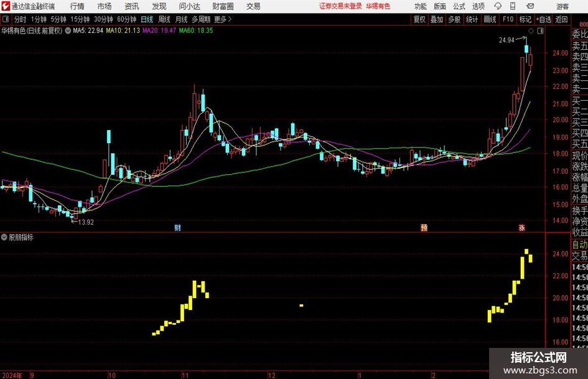
Task: Open the 公式 menu
Action: (x=459, y=6)
